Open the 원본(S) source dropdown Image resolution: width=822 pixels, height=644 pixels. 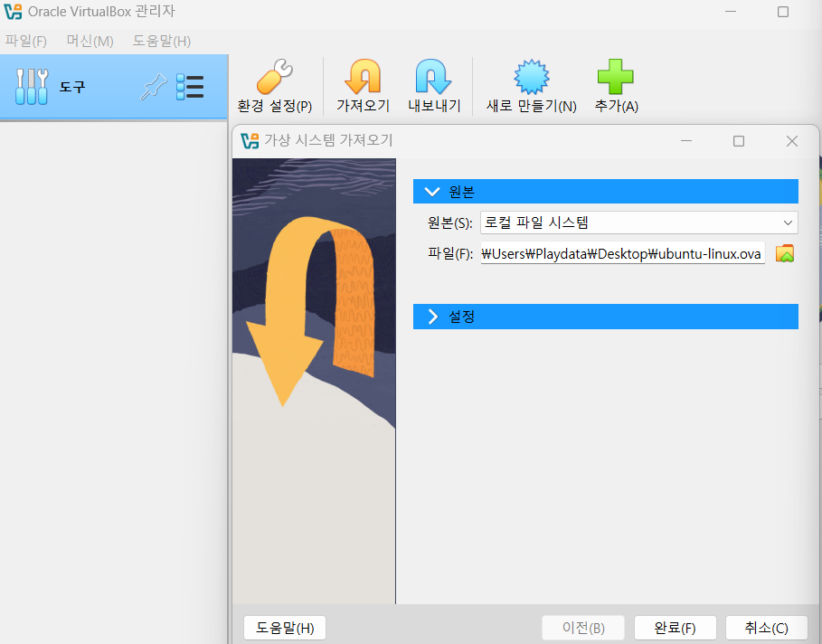[x=639, y=223]
